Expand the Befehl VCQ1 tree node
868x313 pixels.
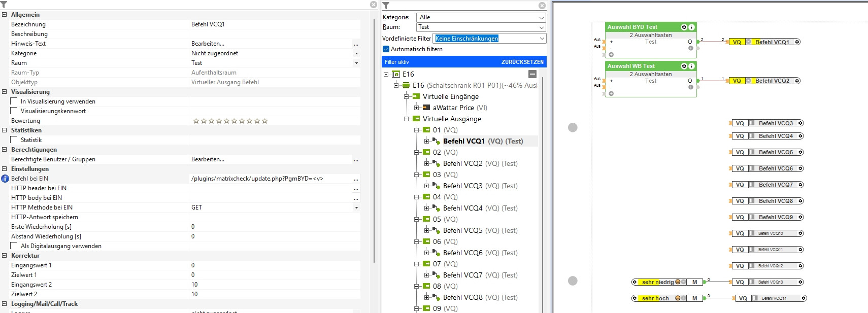pos(426,141)
